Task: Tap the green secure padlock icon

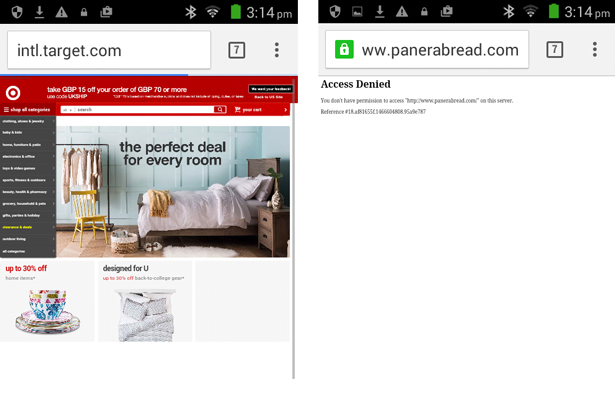Action: coord(344,50)
